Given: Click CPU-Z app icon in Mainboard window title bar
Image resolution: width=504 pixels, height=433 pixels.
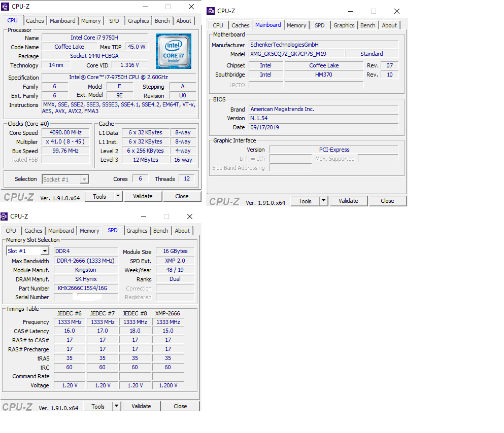Looking at the screenshot, I should coord(211,11).
